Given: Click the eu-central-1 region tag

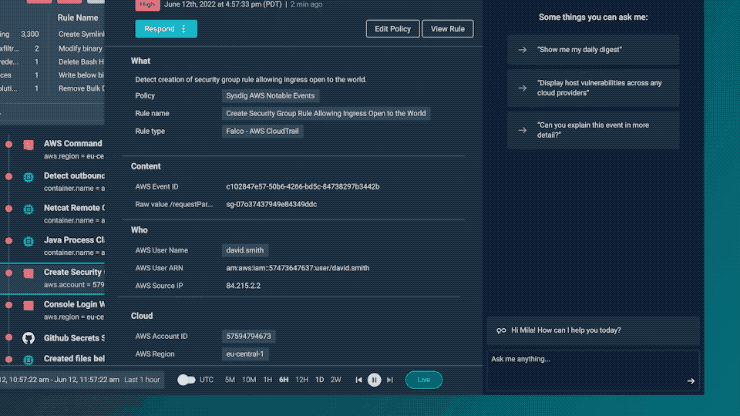Looking at the screenshot, I should [245, 354].
